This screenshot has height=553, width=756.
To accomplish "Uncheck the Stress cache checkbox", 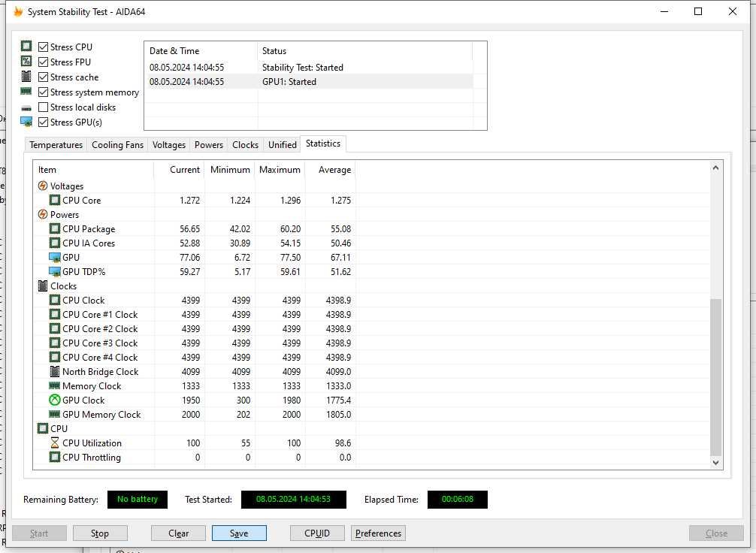I will click(x=44, y=77).
